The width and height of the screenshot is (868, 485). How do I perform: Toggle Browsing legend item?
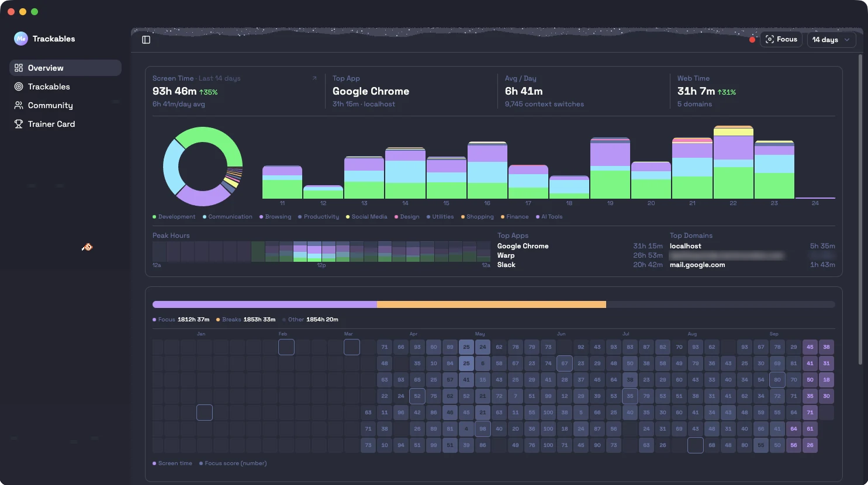275,217
